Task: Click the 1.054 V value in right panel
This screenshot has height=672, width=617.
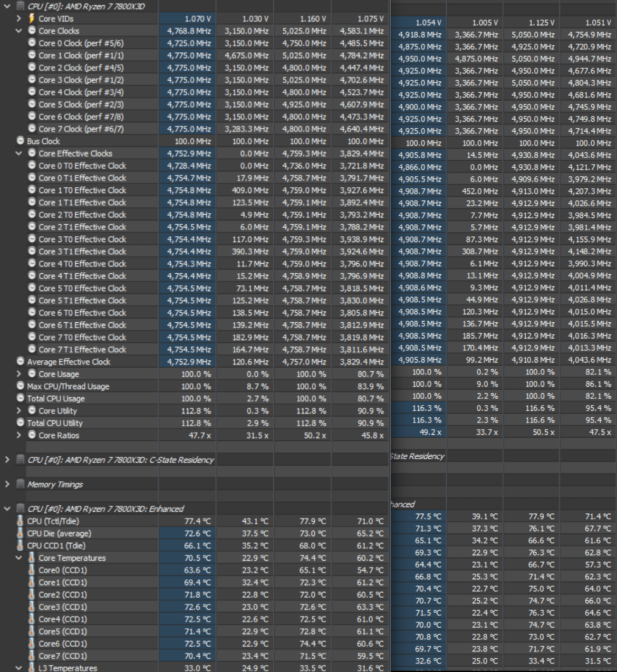Action: click(x=428, y=23)
